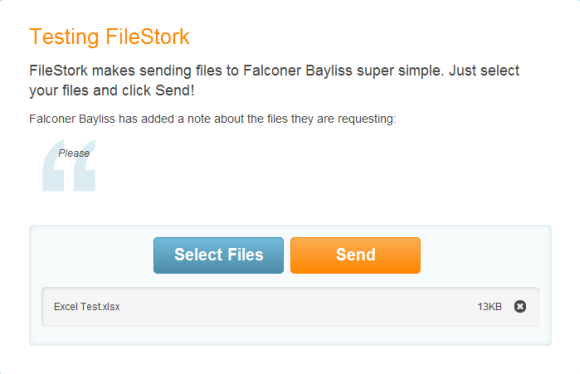This screenshot has width=580, height=374.
Task: Click the right glyph of the quote icon
Action: (x=85, y=165)
